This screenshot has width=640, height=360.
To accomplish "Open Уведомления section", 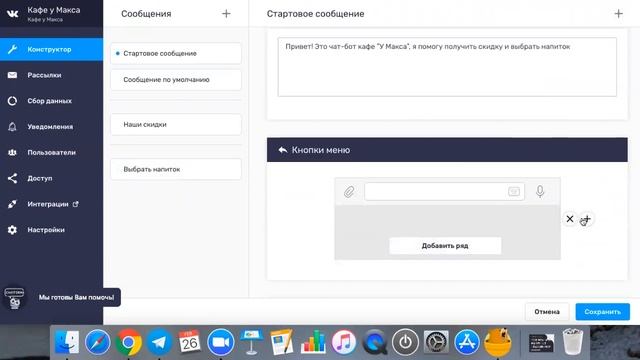I will coord(50,127).
